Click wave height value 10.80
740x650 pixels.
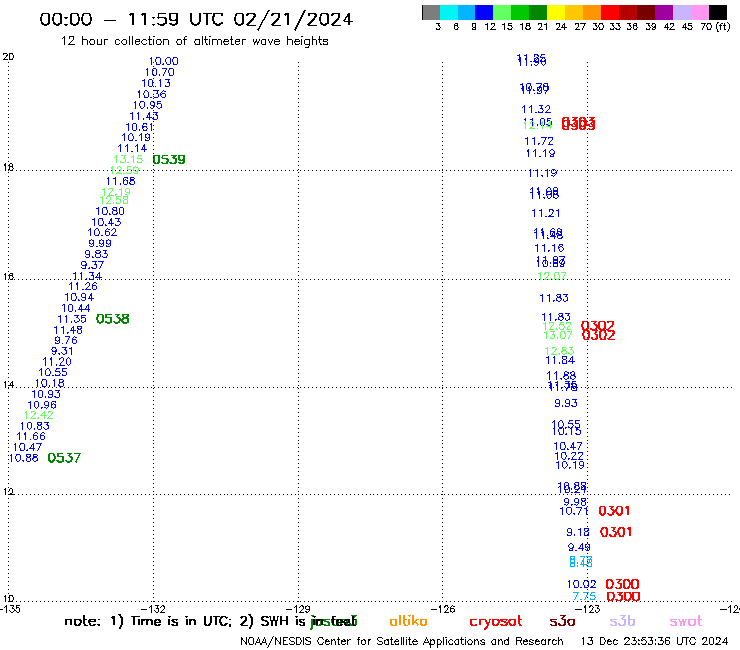coord(110,211)
